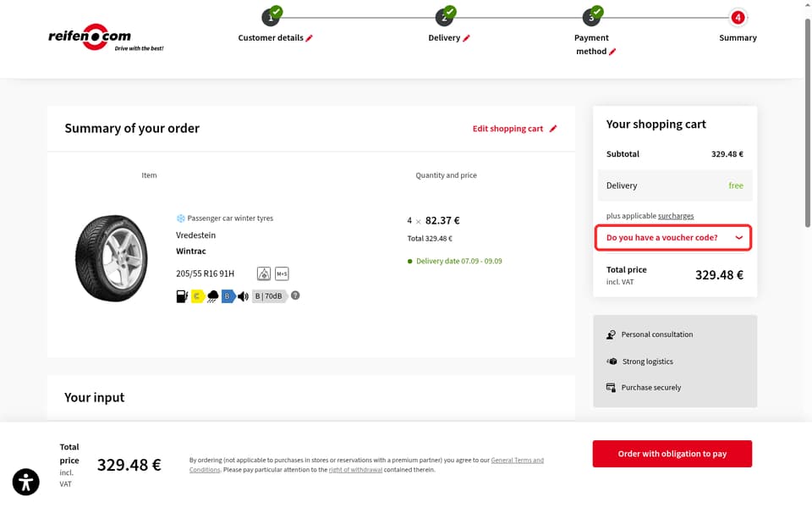The image size is (812, 508).
Task: Click the Vredestein tyre thumbnail
Action: [112, 258]
